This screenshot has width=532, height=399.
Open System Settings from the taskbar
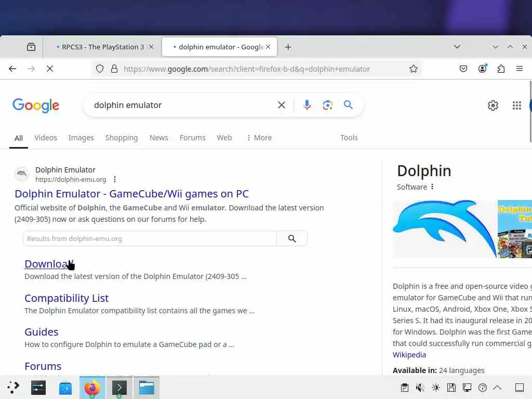pyautogui.click(x=38, y=388)
